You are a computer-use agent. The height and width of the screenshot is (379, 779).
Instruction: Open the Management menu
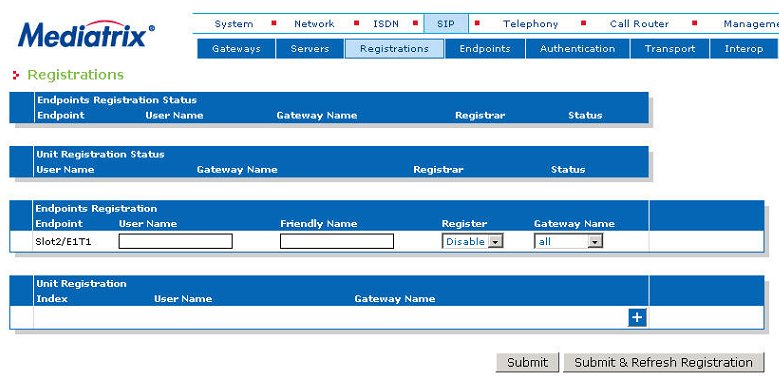tap(751, 24)
